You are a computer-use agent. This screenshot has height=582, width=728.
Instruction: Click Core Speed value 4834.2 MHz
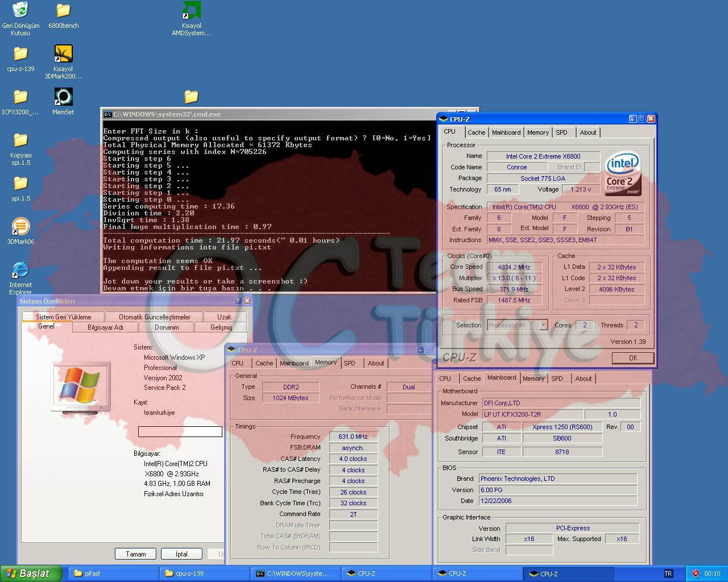point(514,267)
